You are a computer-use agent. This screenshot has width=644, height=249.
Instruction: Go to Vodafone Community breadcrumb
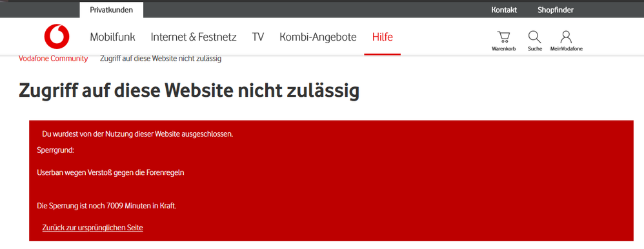(x=53, y=58)
